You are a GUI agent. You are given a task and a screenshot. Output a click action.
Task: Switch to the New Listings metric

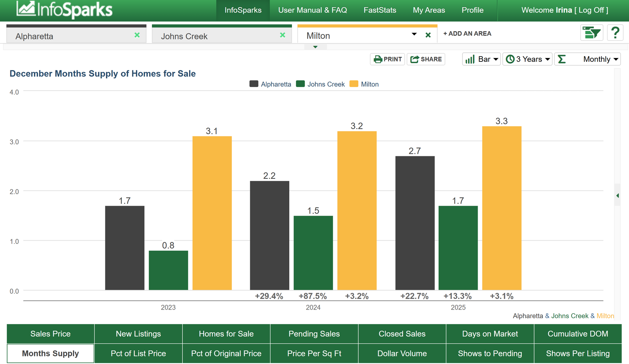pyautogui.click(x=138, y=334)
